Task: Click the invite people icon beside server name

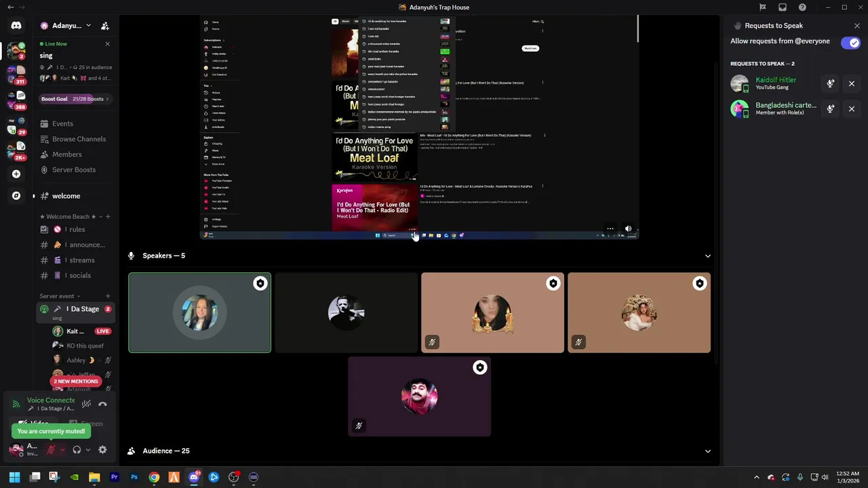Action: 105,26
